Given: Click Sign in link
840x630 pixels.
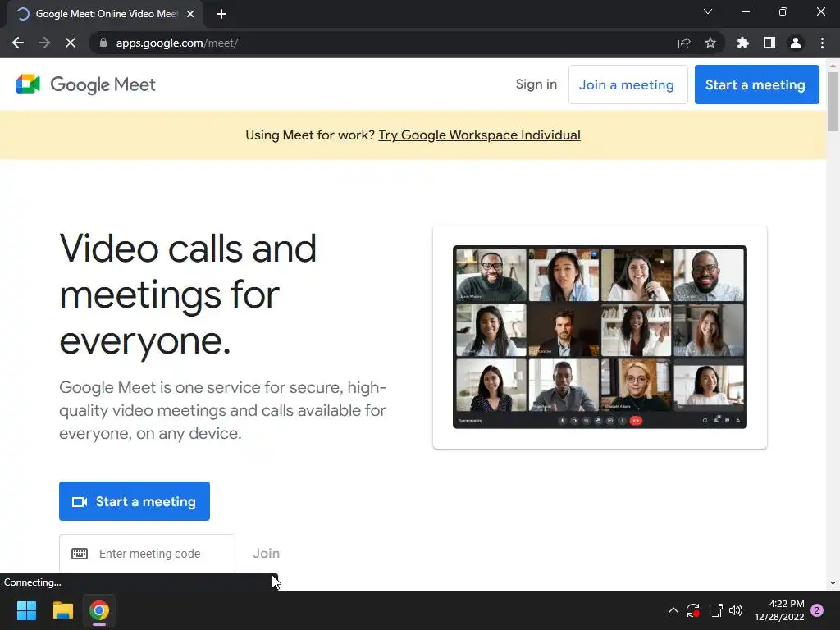Looking at the screenshot, I should click(x=536, y=84).
